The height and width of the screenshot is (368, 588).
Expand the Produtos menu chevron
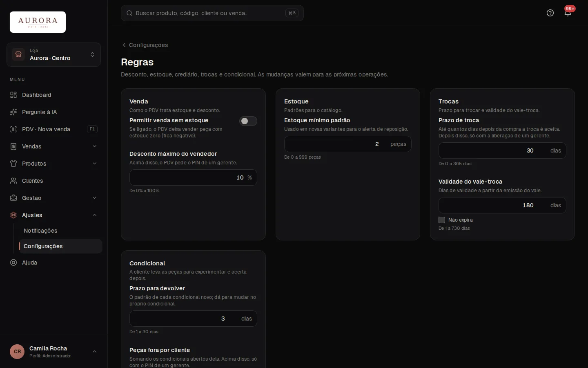click(94, 164)
